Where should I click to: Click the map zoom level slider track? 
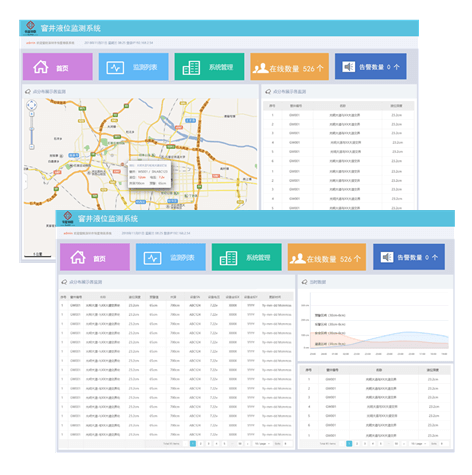(32, 130)
